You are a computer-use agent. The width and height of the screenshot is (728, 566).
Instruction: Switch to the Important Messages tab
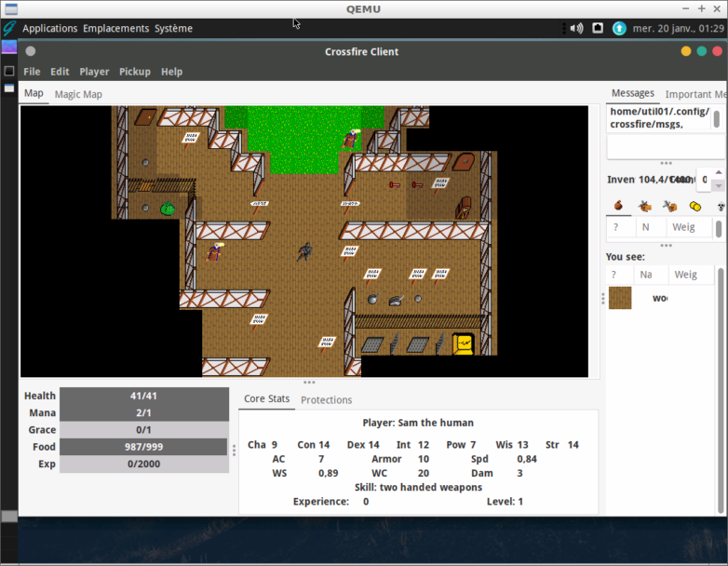click(695, 94)
